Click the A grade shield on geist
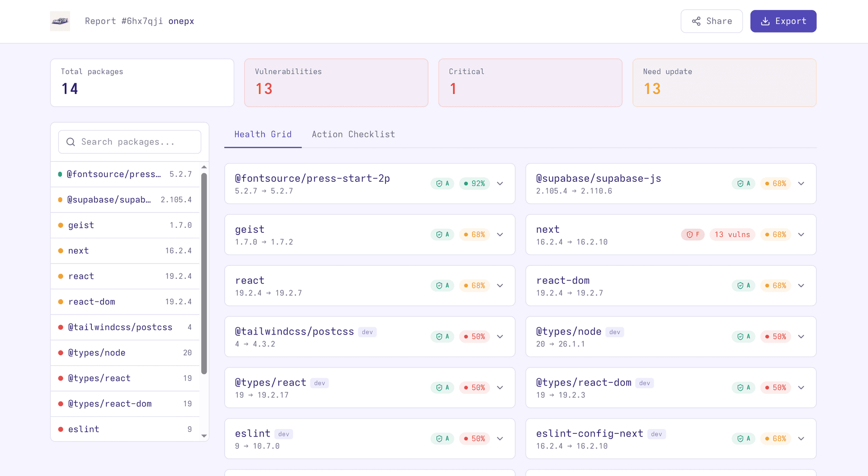 pyautogui.click(x=442, y=235)
